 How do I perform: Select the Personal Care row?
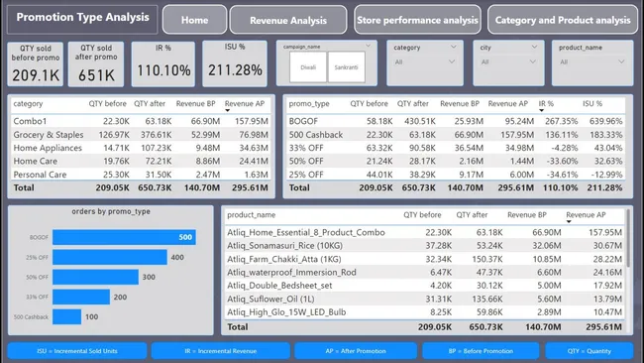[x=141, y=175]
